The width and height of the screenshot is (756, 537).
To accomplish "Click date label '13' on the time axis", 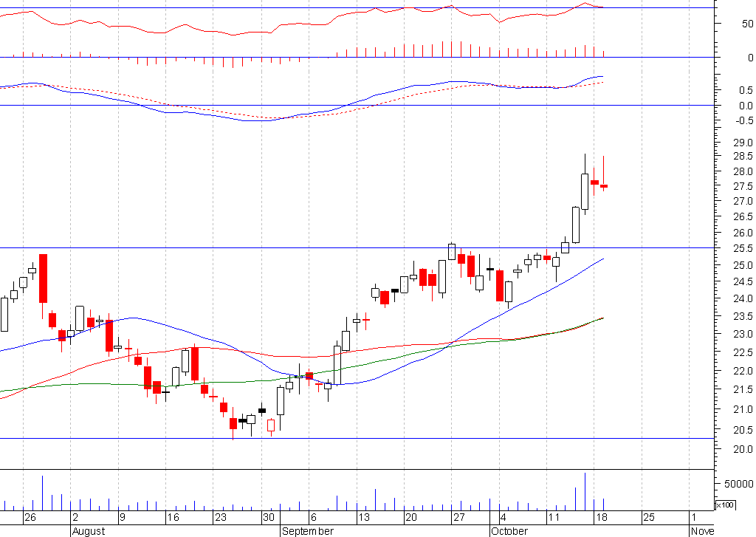I will [x=363, y=518].
